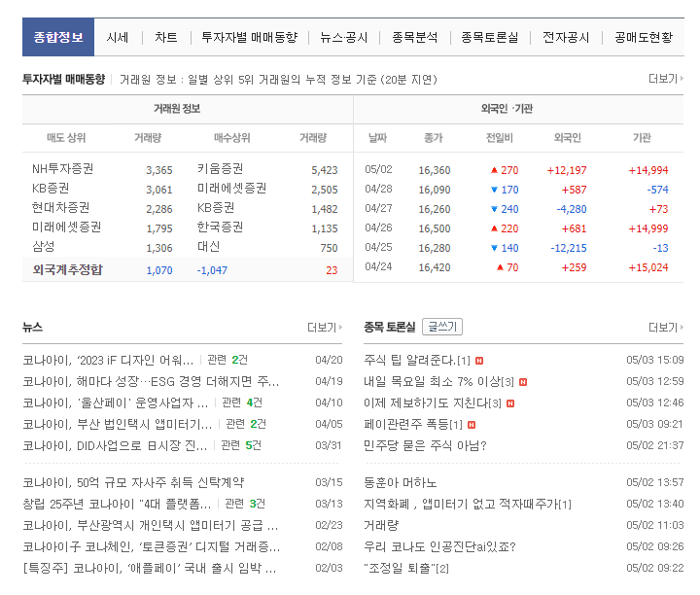Click the 기관 column header
This screenshot has width=700, height=595.
point(642,138)
